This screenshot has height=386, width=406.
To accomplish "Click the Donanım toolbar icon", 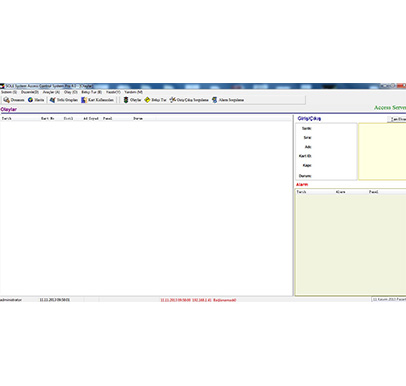I will click(x=6, y=100).
